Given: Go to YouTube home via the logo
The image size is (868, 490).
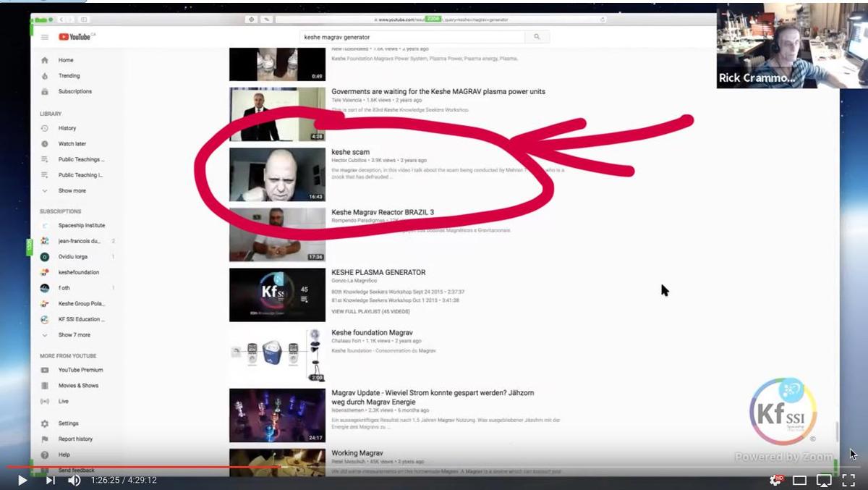Looking at the screenshot, I should click(75, 37).
